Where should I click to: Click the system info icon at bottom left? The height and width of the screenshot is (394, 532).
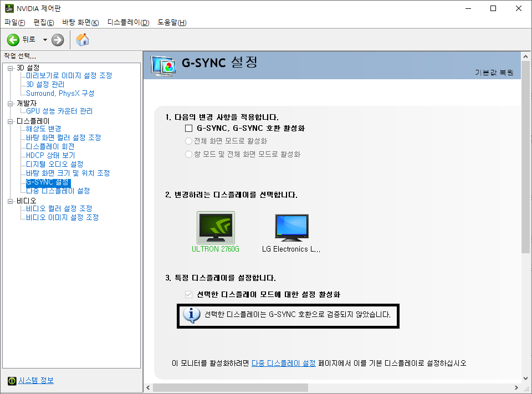pos(12,381)
